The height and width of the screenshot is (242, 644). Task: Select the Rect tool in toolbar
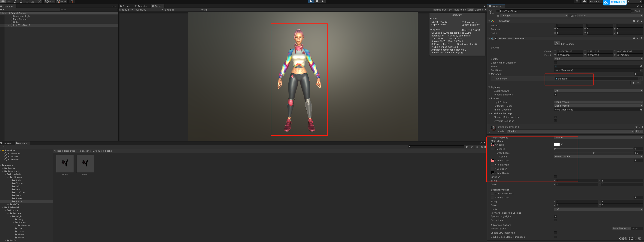click(27, 2)
